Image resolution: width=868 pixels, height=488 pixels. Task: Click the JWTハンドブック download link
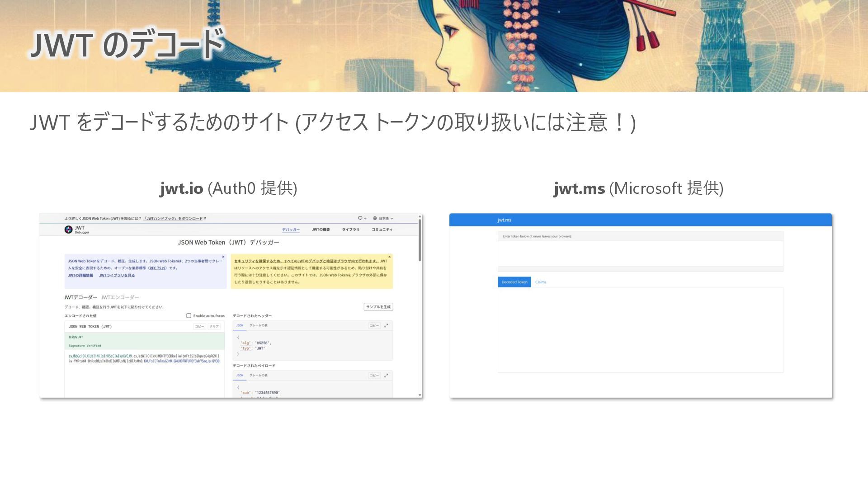click(174, 218)
